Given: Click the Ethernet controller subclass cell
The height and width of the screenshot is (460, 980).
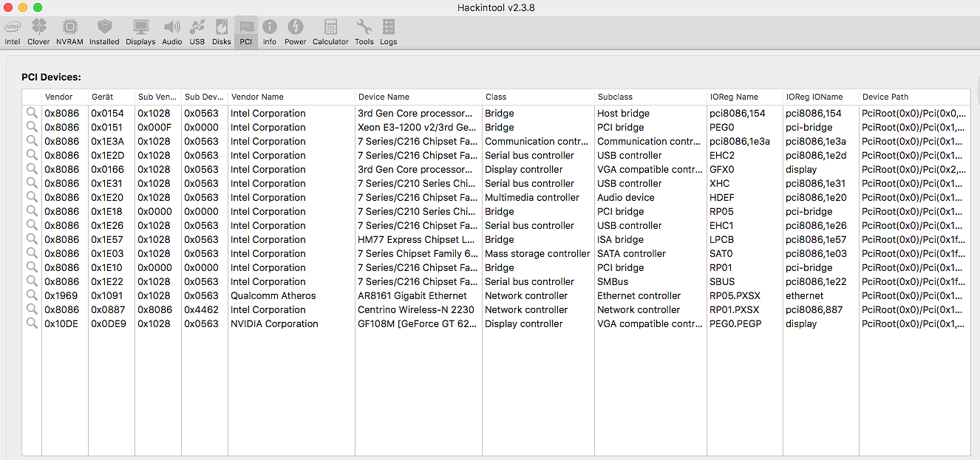Looking at the screenshot, I should point(639,295).
